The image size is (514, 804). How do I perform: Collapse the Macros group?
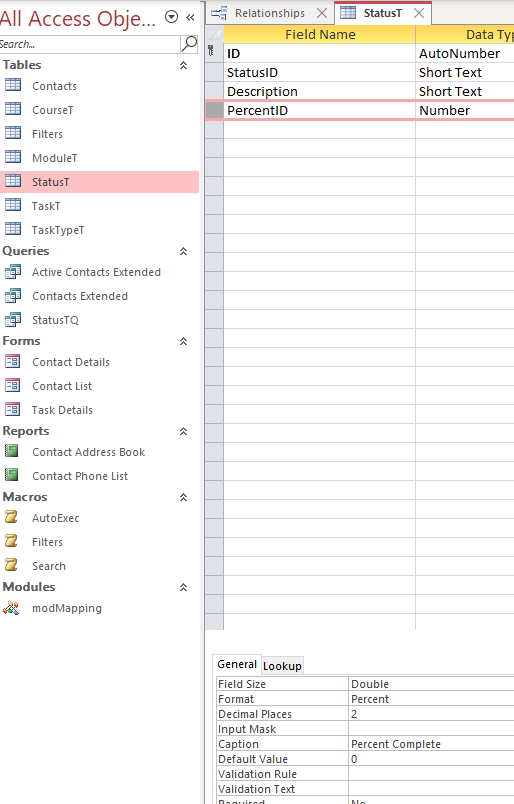(183, 497)
